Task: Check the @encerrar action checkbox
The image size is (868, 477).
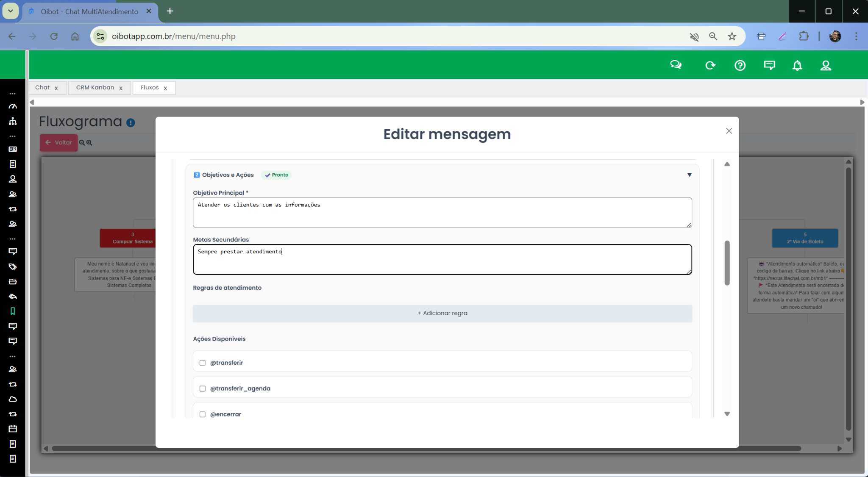Action: [203, 414]
